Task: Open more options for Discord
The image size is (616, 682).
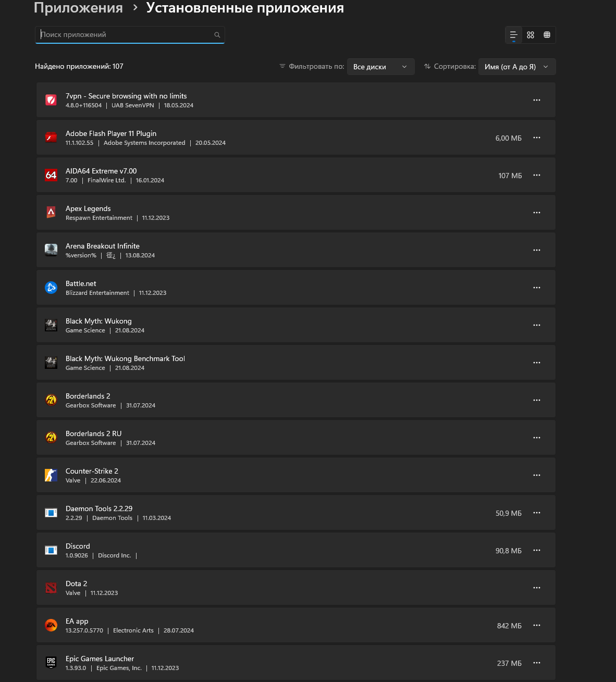Action: [537, 550]
